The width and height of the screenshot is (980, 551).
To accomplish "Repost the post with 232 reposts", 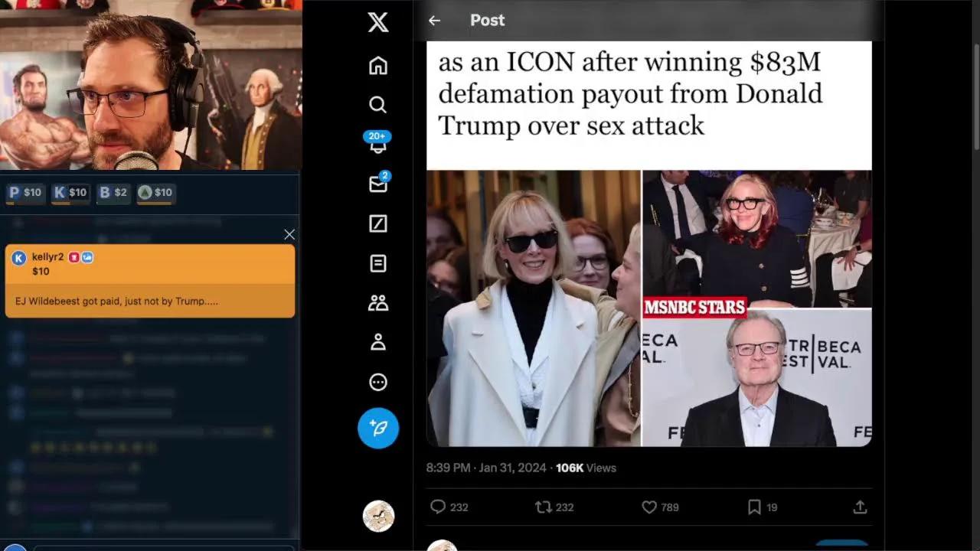I will point(554,507).
